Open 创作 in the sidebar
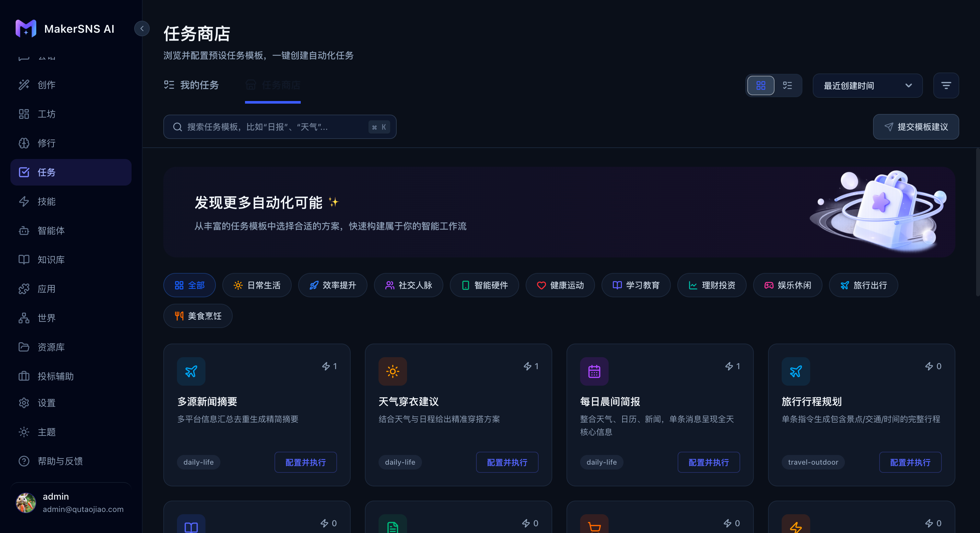Viewport: 980px width, 533px height. point(71,85)
